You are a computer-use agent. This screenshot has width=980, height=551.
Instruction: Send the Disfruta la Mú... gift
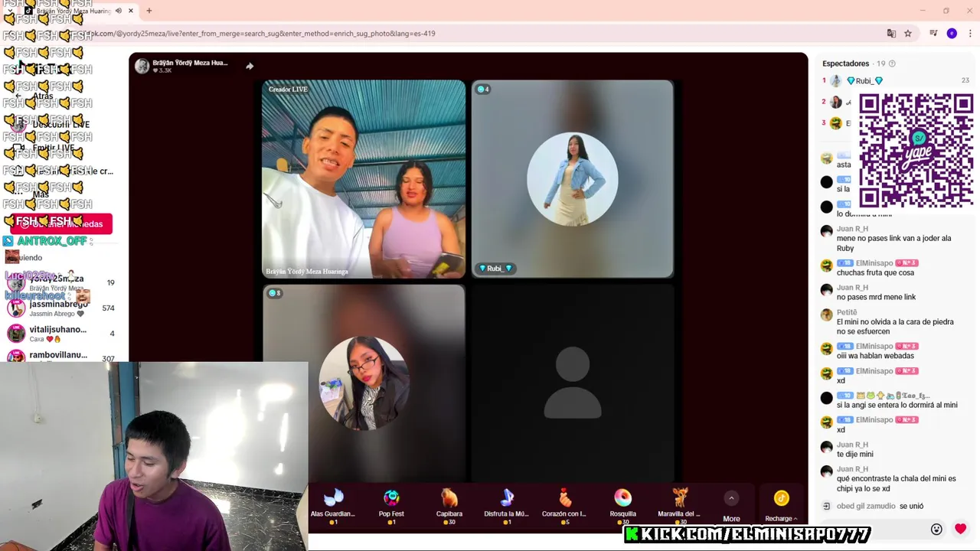pyautogui.click(x=507, y=506)
